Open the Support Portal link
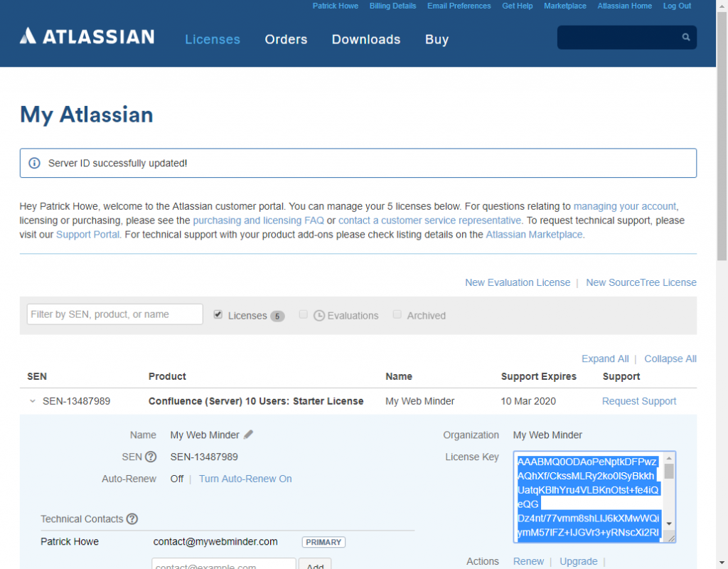This screenshot has height=569, width=728. tap(87, 234)
